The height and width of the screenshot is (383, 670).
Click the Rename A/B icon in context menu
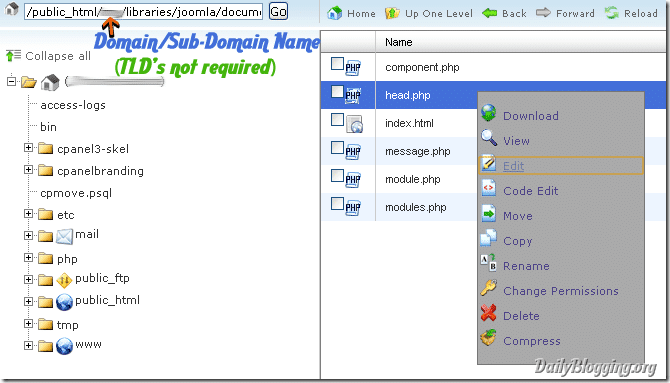pyautogui.click(x=488, y=262)
